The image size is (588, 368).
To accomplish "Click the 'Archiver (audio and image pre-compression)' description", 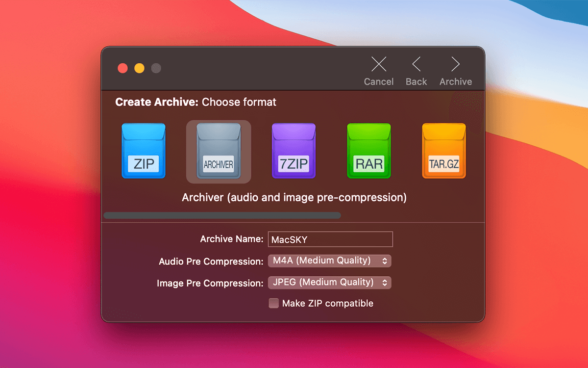I will 294,198.
